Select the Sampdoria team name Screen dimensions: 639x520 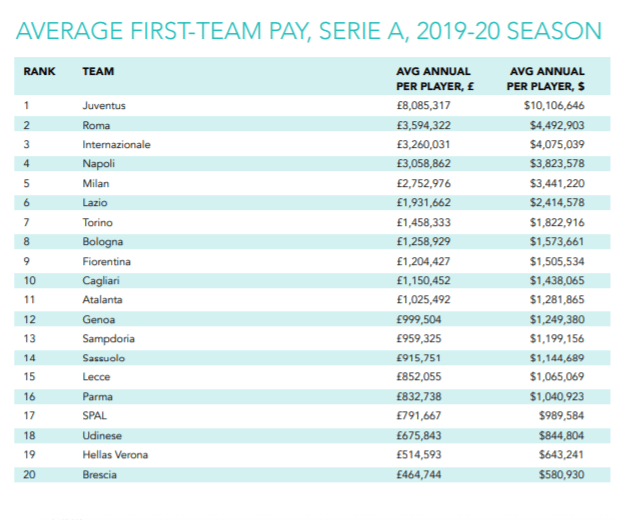[109, 339]
